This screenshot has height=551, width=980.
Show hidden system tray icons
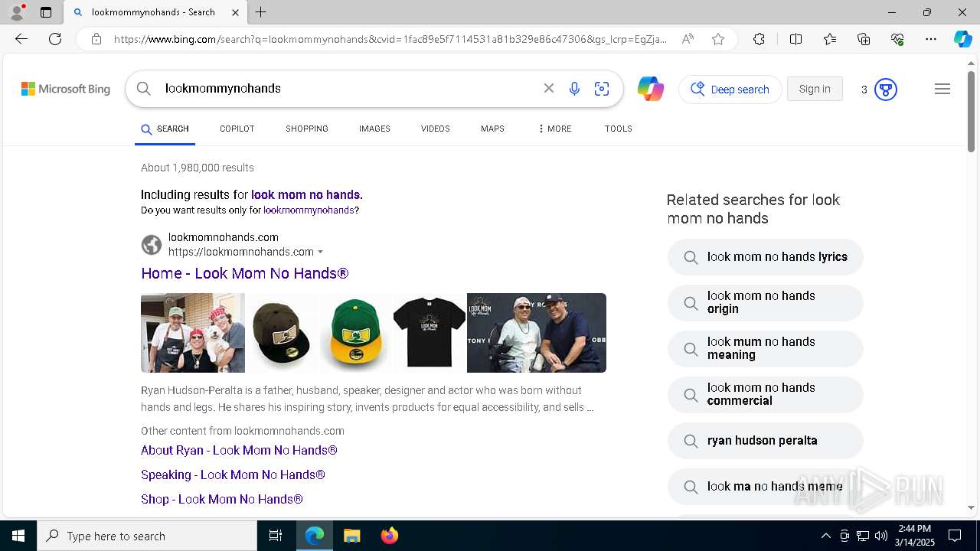[825, 536]
